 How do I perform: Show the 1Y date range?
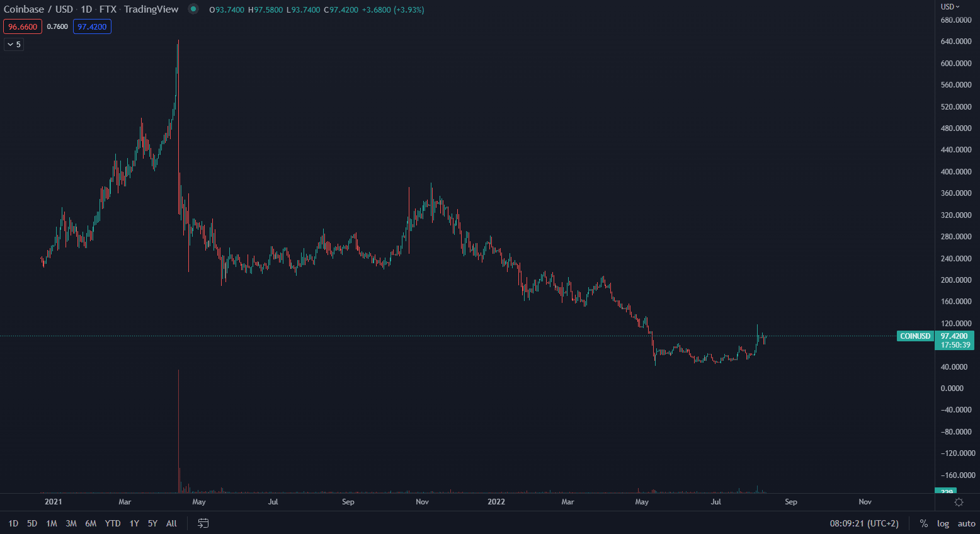pos(134,523)
